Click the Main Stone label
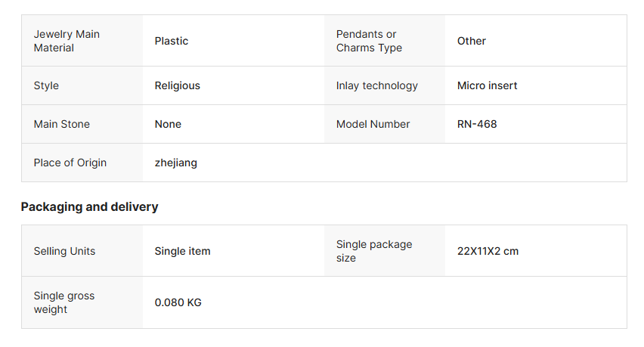 click(x=62, y=124)
